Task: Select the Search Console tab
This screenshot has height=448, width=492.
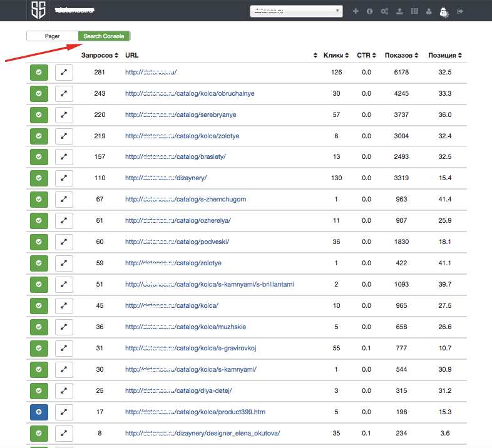Action: click(104, 36)
